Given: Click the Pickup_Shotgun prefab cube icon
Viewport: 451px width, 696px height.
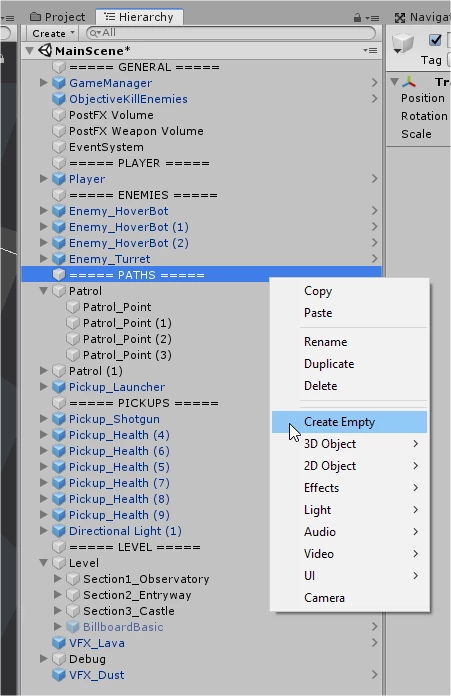Looking at the screenshot, I should click(x=59, y=419).
